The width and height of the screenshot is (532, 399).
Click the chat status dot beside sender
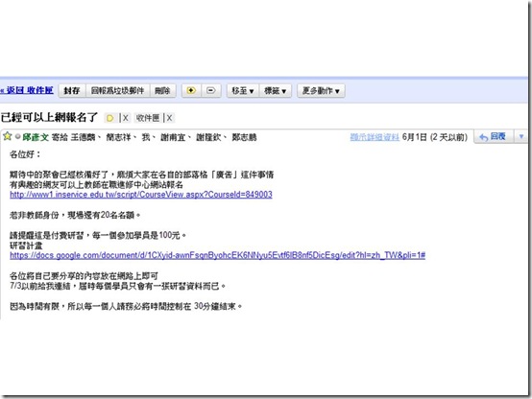(17, 136)
